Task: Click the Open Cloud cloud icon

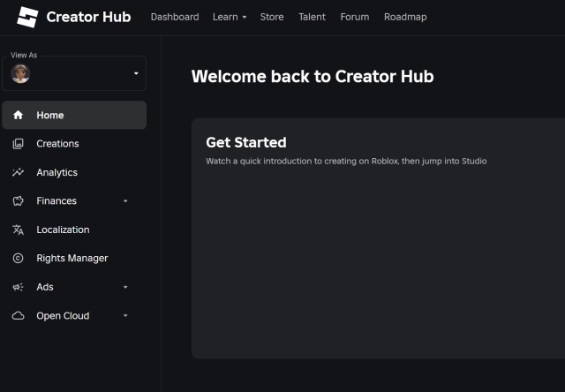Action: (x=18, y=315)
